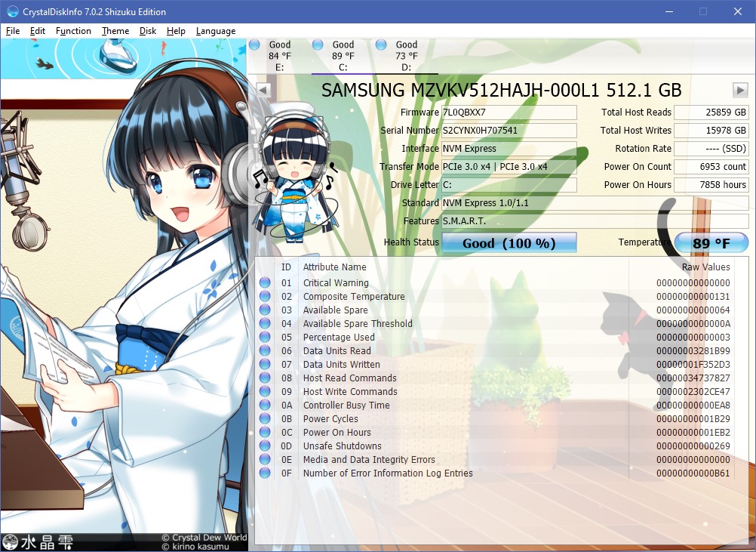Click the Transfer Mode field
This screenshot has height=552, width=756.
tap(509, 166)
